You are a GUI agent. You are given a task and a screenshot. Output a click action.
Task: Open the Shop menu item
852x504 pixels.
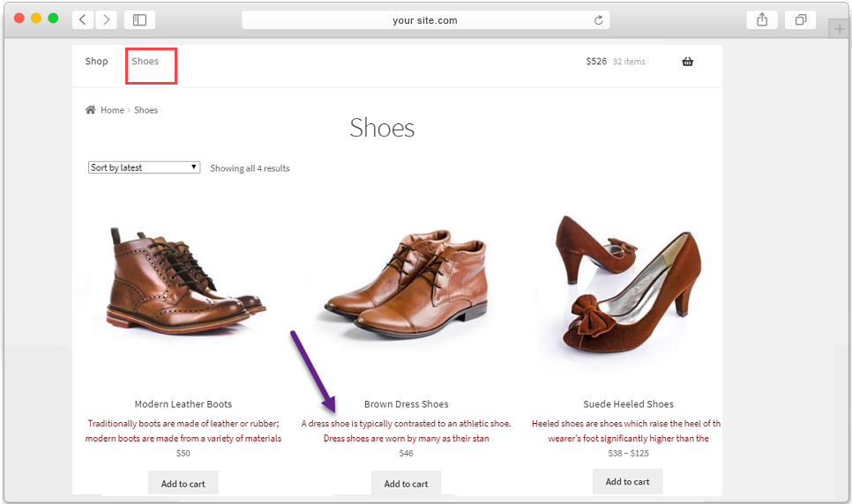click(97, 62)
